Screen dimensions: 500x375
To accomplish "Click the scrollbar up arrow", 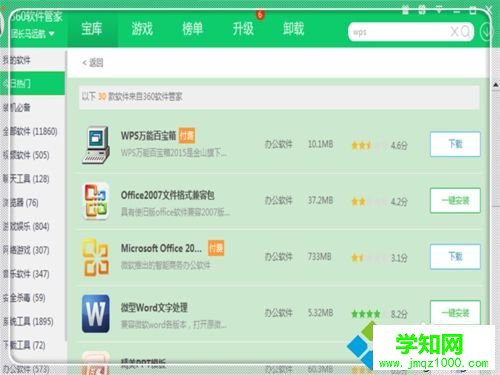I will point(496,85).
